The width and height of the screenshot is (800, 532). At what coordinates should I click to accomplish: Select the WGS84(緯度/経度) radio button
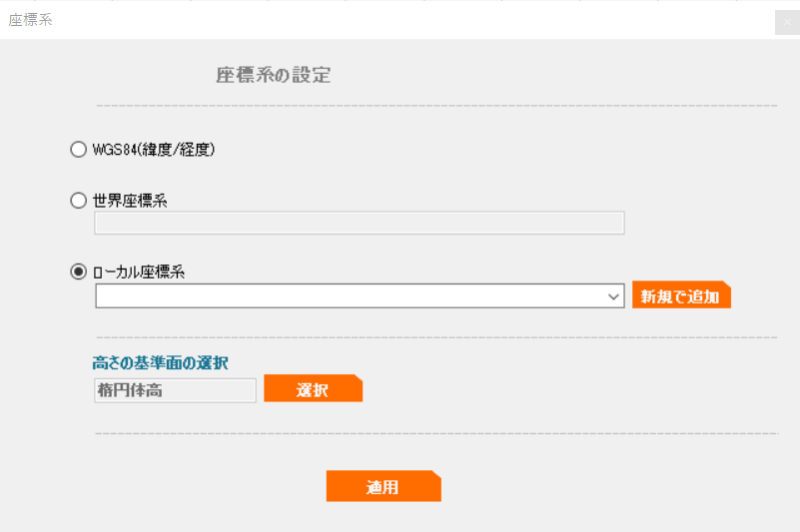coord(78,150)
